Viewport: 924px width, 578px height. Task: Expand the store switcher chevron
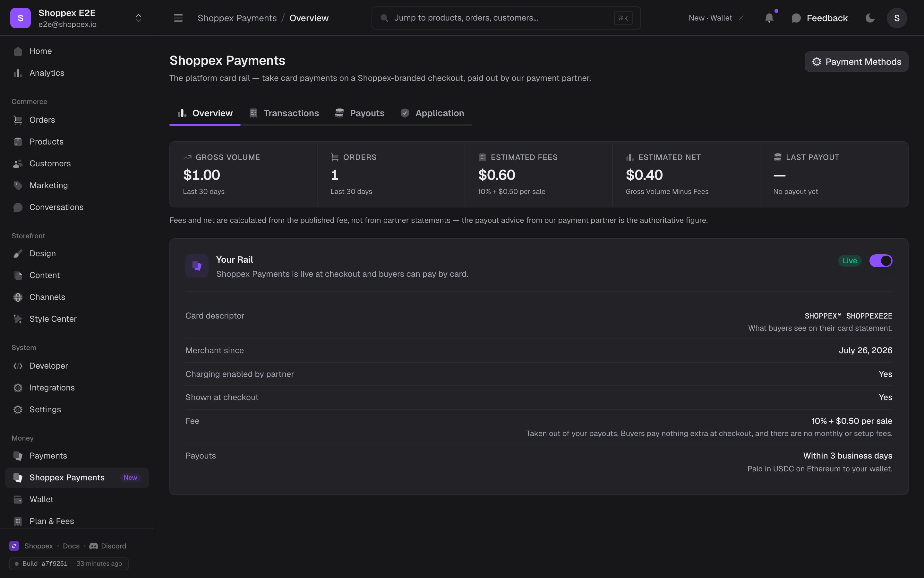click(139, 18)
